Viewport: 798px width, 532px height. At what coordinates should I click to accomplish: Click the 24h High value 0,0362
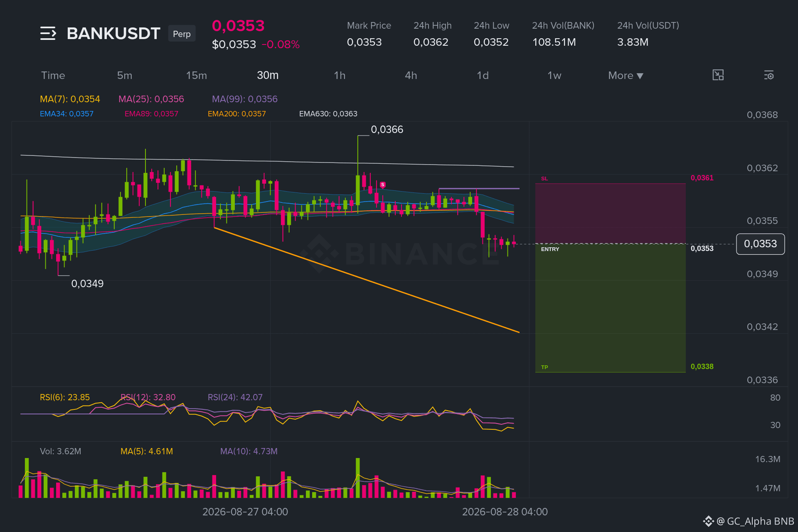point(431,42)
